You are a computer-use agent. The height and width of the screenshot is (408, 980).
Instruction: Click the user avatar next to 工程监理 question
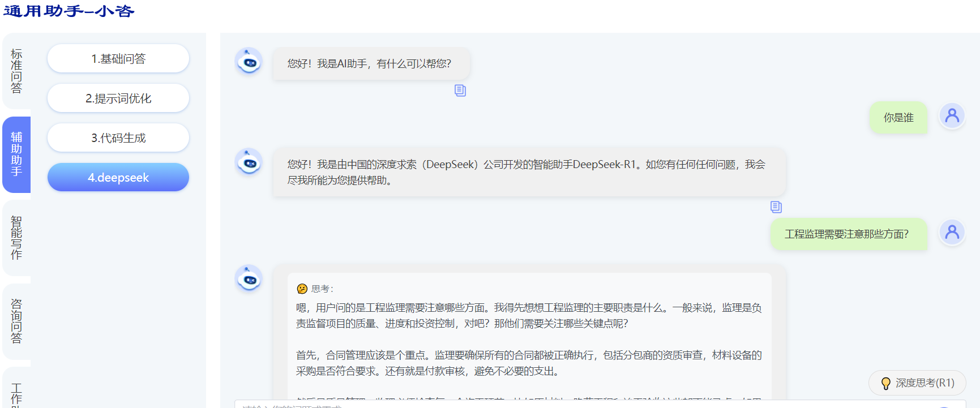952,233
